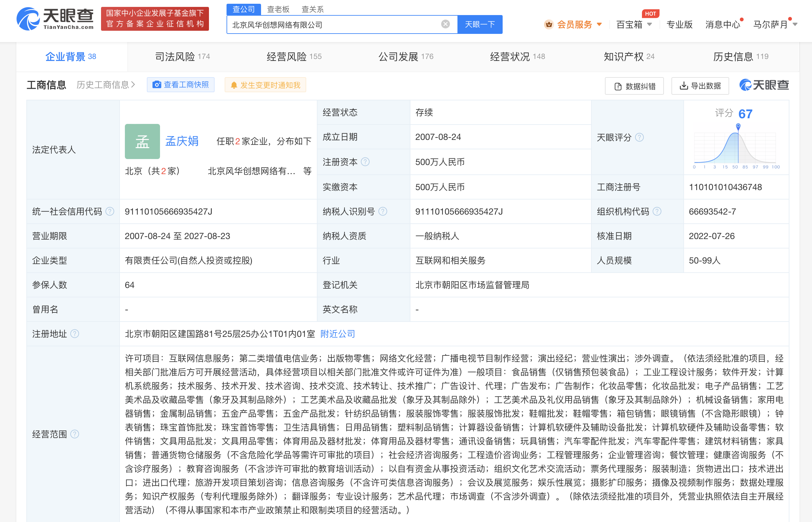The height and width of the screenshot is (522, 812).
Task: Open legal representative 孟庆娟 profile link
Action: click(182, 141)
